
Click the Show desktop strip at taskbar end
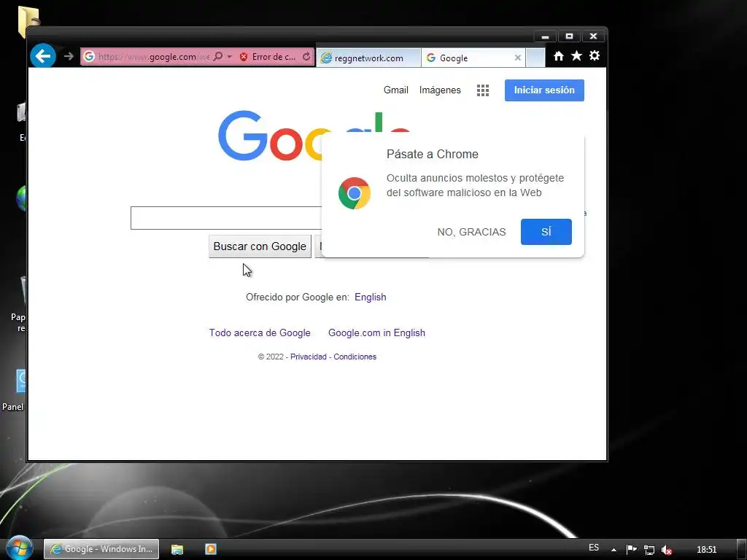point(741,549)
